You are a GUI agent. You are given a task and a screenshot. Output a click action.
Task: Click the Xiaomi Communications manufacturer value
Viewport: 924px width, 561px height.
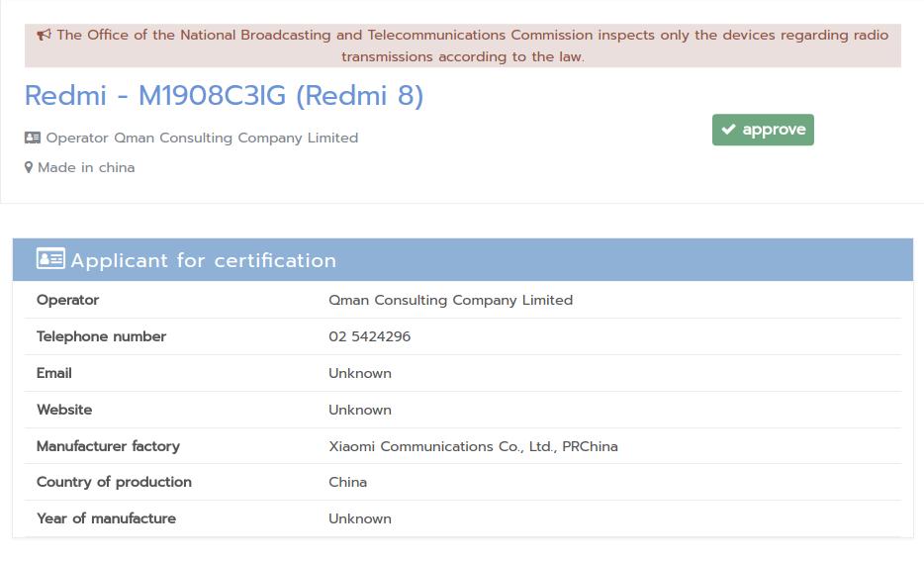[x=473, y=446]
